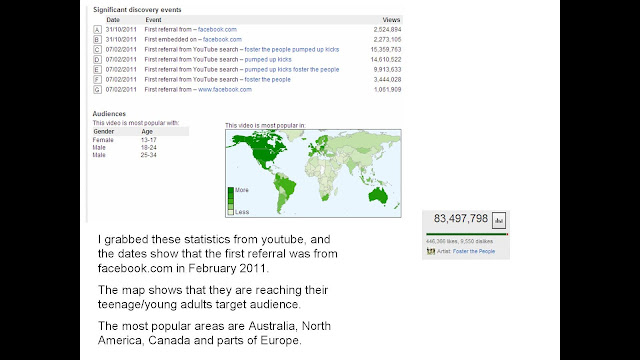Open 'pumped up kicks foster the people' link
The height and width of the screenshot is (360, 640).
tap(292, 69)
